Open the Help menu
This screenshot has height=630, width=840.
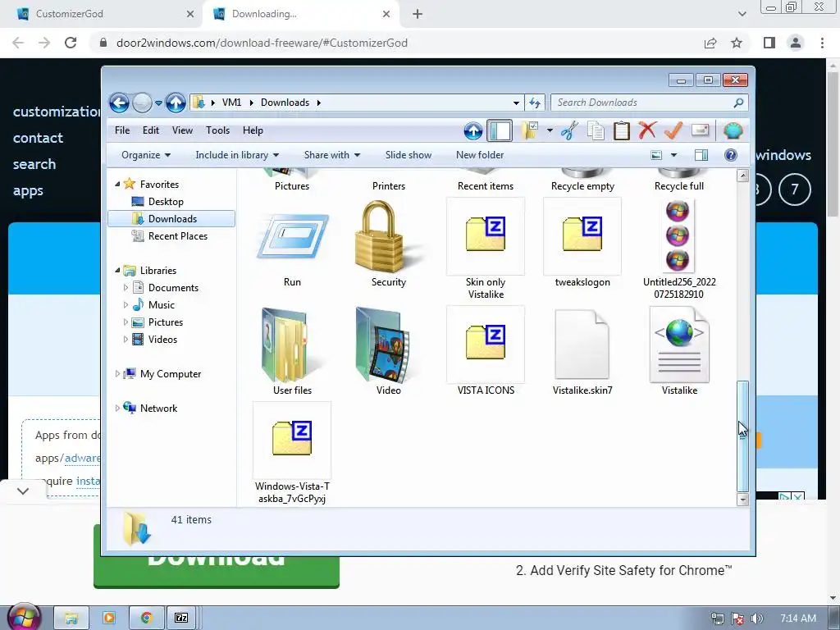click(x=253, y=130)
